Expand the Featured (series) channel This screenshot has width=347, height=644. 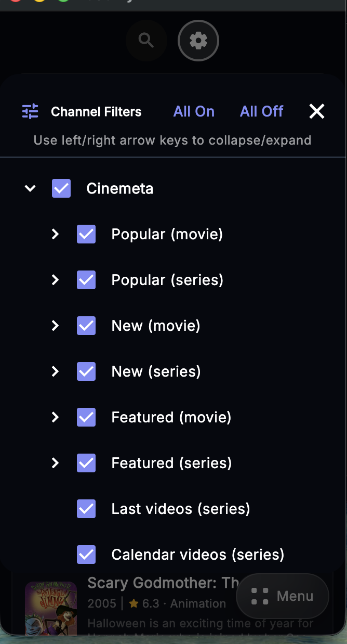pyautogui.click(x=55, y=463)
